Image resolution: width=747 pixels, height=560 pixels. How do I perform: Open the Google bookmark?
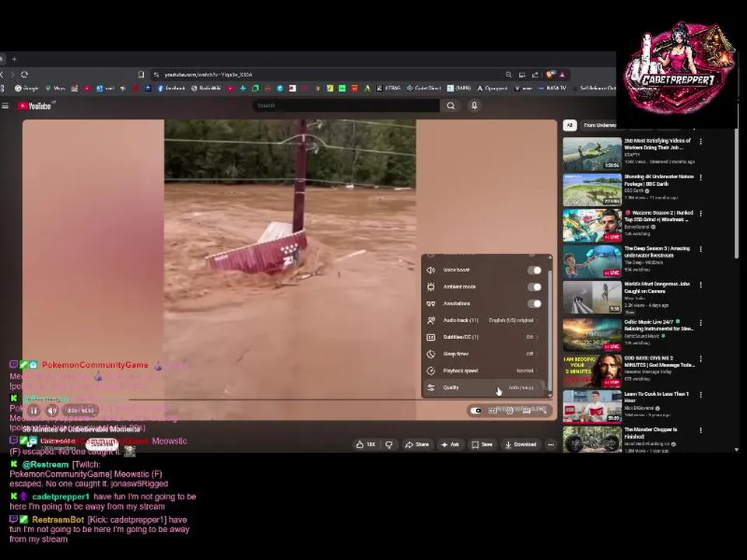[x=26, y=88]
